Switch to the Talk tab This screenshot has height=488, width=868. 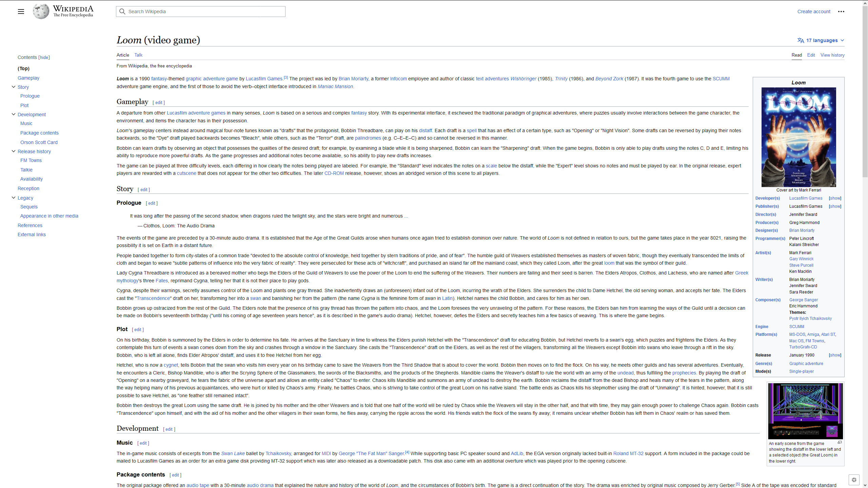(x=138, y=55)
